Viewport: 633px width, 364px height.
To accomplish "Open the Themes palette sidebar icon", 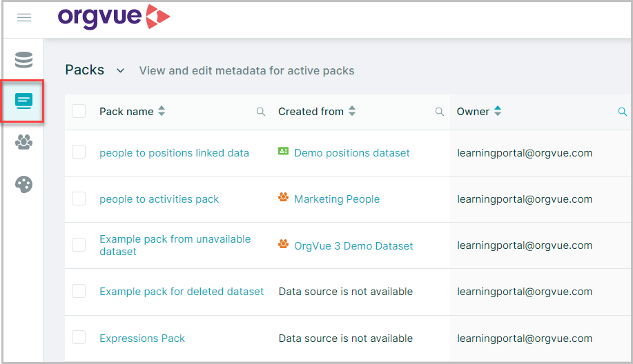I will pos(24,184).
